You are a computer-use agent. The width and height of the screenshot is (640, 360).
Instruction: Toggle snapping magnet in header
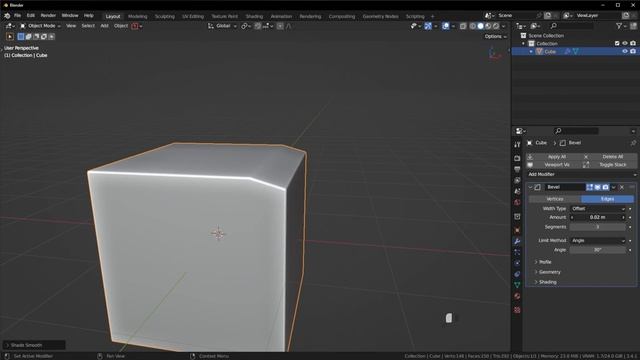click(x=258, y=26)
